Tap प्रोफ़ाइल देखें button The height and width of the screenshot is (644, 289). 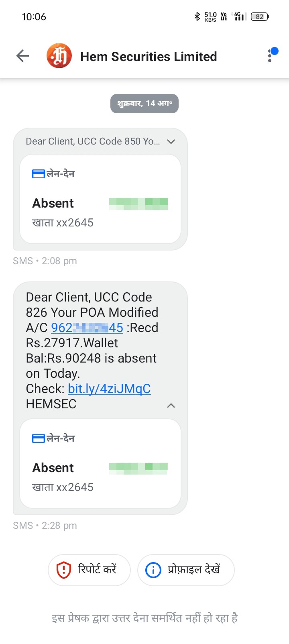point(186,570)
